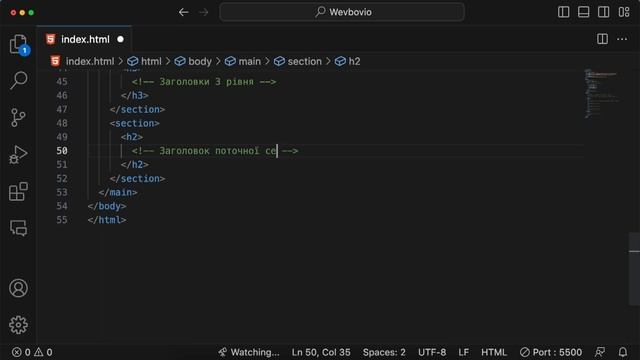Open Run and Debug view
The height and width of the screenshot is (360, 640).
point(18,155)
